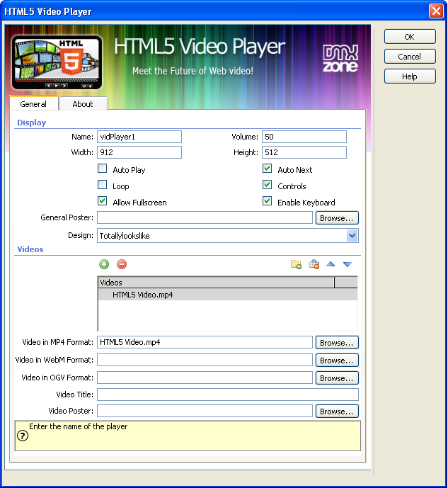Browse for a General Poster image
This screenshot has width=448, height=488.
coord(337,218)
